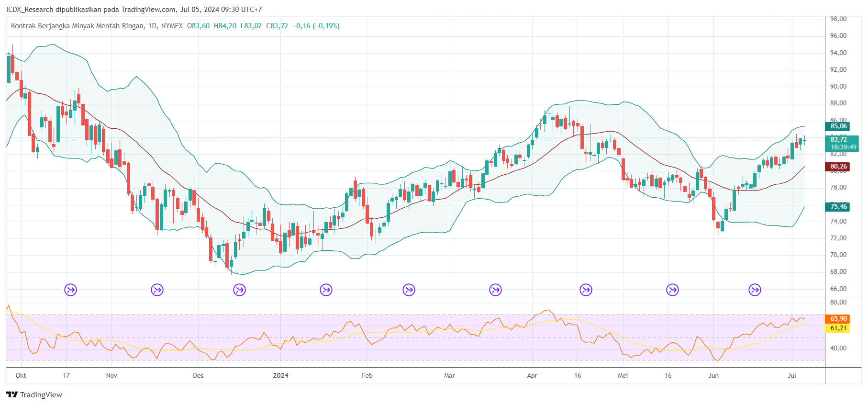Click the RSI axis label '80,00'
Viewport: 868px width, 405px height.
click(838, 302)
